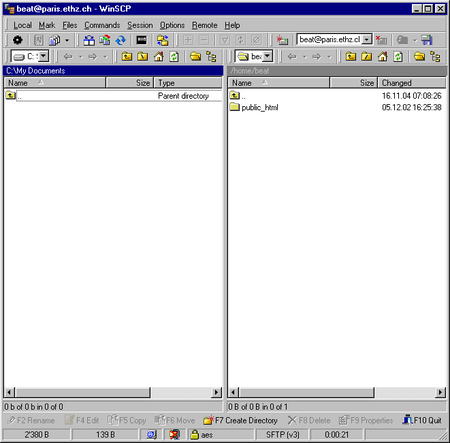Go to local home directory icon
This screenshot has height=443, width=450.
(x=159, y=57)
